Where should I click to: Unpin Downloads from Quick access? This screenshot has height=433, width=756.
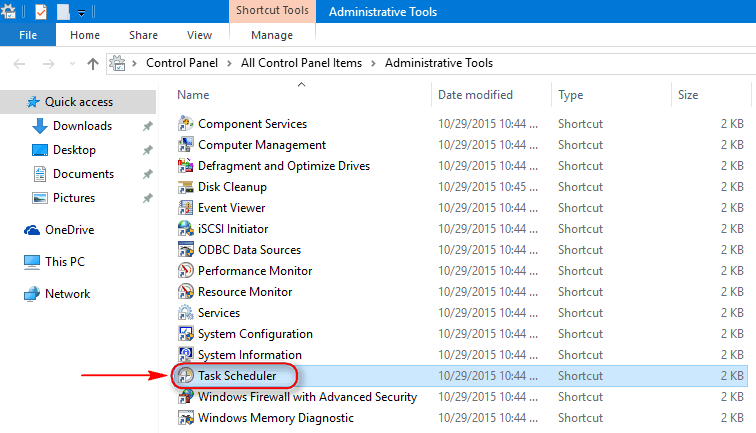[x=148, y=126]
